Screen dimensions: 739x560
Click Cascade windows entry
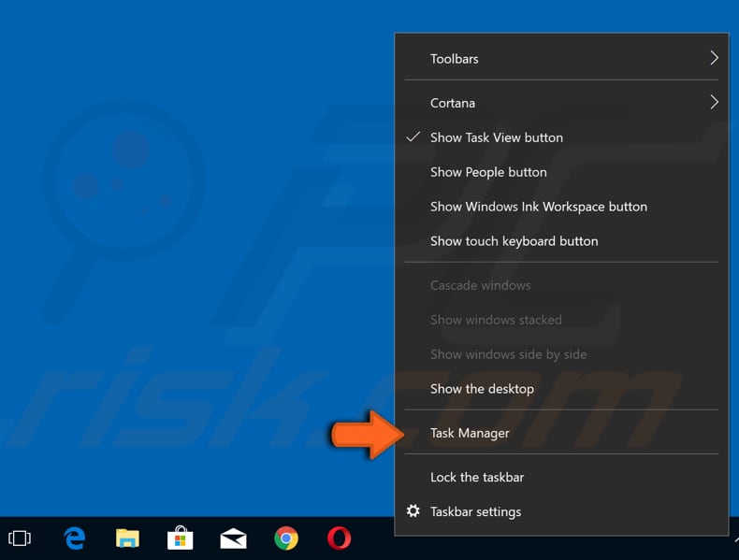561,285
